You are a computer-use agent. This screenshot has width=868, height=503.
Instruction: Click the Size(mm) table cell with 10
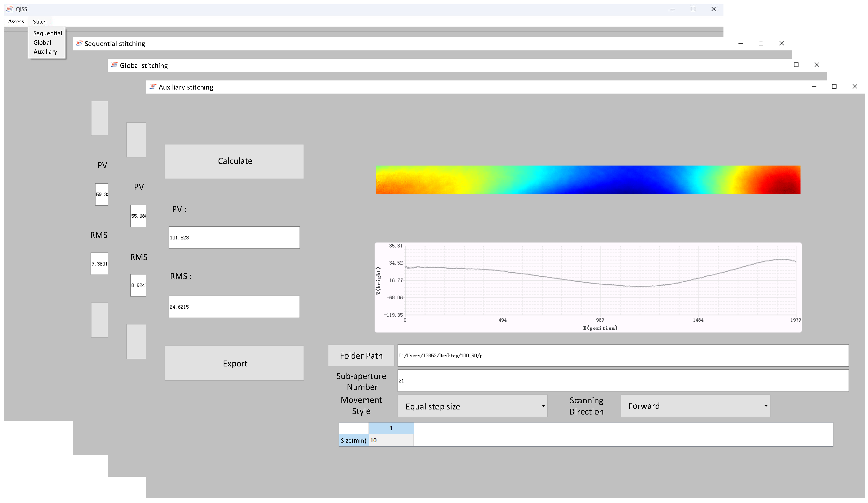[391, 440]
